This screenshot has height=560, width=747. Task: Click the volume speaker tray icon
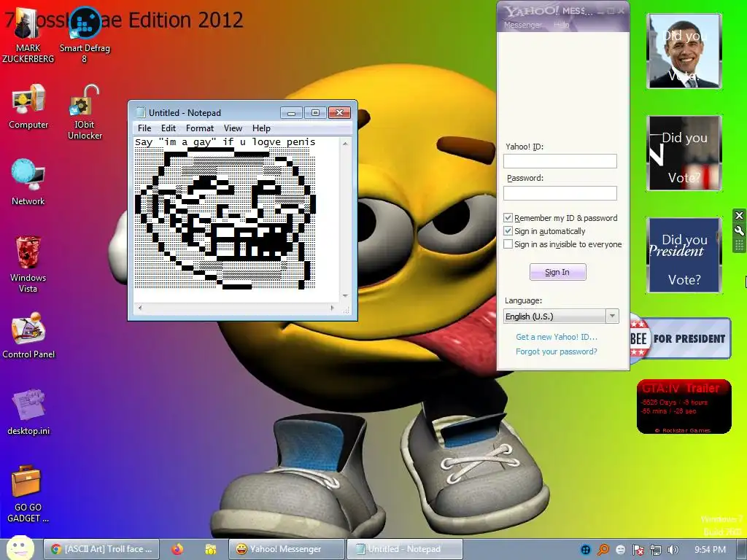tap(673, 550)
